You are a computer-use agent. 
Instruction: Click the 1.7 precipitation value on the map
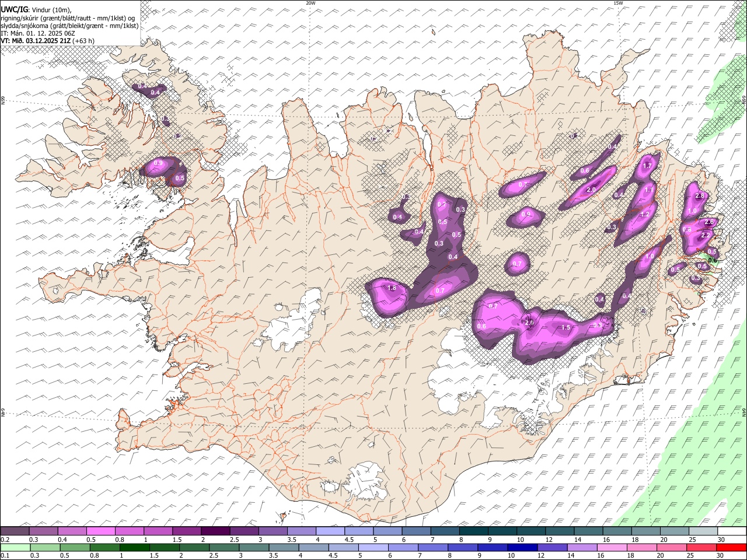(x=647, y=166)
